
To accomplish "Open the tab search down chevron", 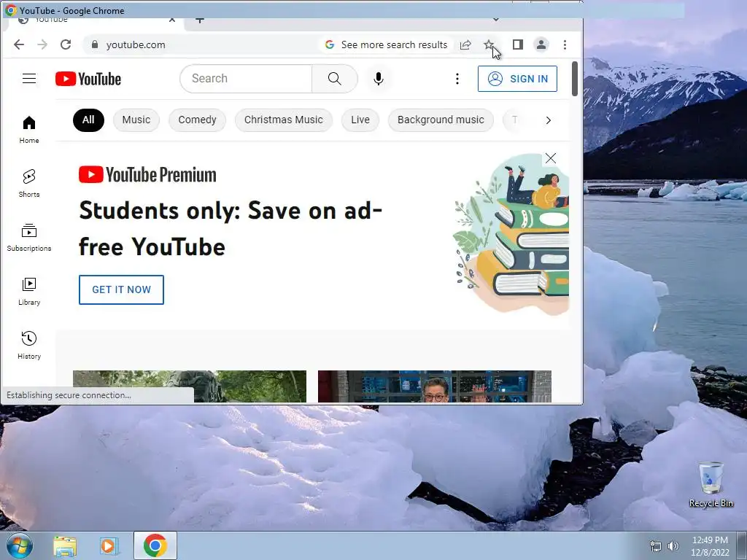I will click(x=496, y=20).
